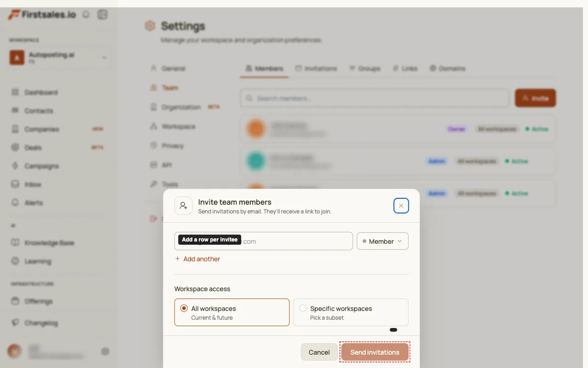The height and width of the screenshot is (368, 588).
Task: Click the add-user icon in the dialog header
Action: click(183, 206)
